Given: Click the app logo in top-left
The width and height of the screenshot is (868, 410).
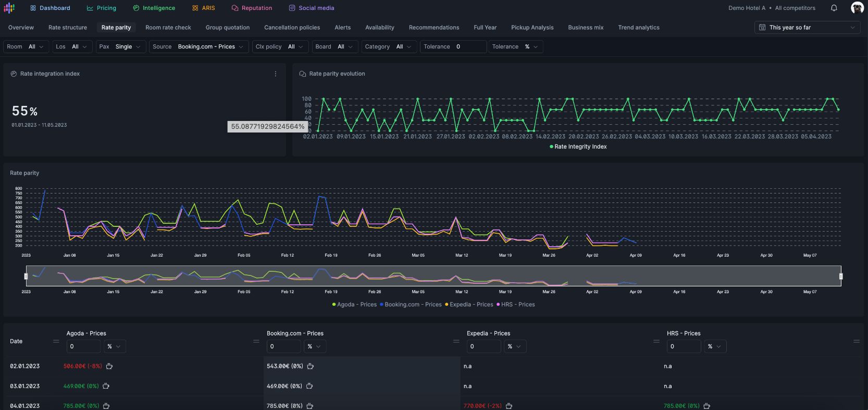Looking at the screenshot, I should click(9, 8).
